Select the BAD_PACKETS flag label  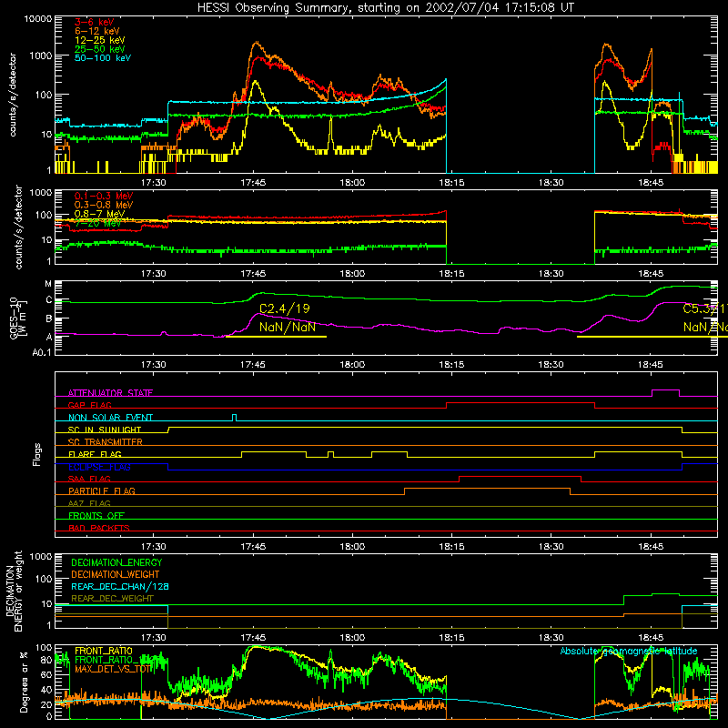99,528
